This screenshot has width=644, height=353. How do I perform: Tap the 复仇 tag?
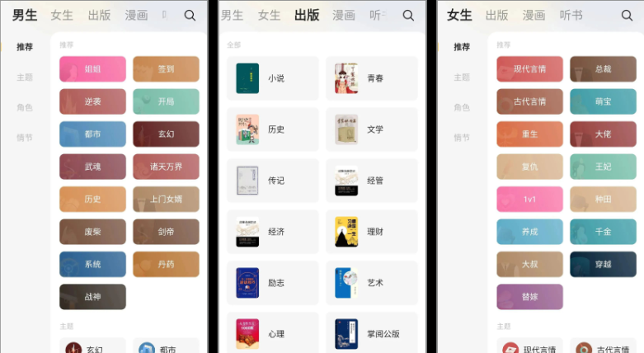pyautogui.click(x=530, y=167)
